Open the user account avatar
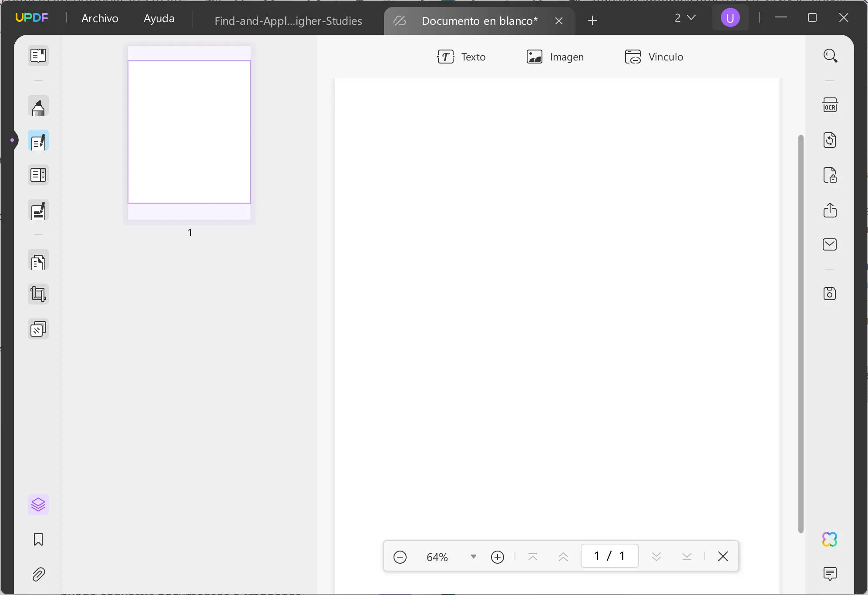The height and width of the screenshot is (595, 868). tap(730, 18)
